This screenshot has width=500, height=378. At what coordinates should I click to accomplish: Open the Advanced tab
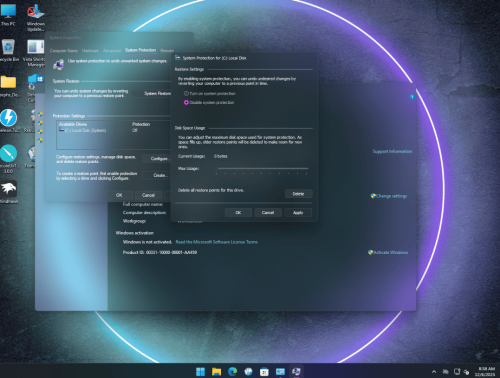click(x=112, y=51)
